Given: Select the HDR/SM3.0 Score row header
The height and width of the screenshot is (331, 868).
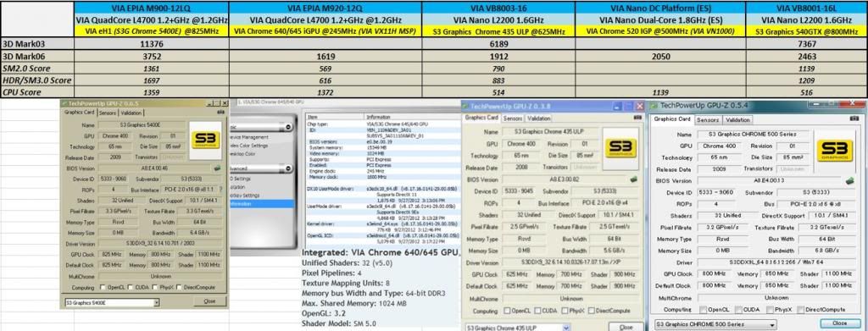Looking at the screenshot, I should click(x=37, y=80).
